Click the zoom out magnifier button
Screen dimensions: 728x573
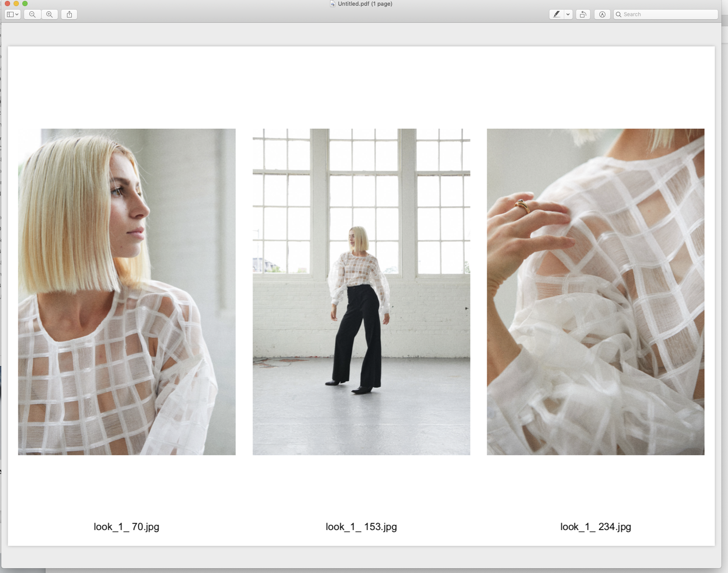click(x=32, y=14)
